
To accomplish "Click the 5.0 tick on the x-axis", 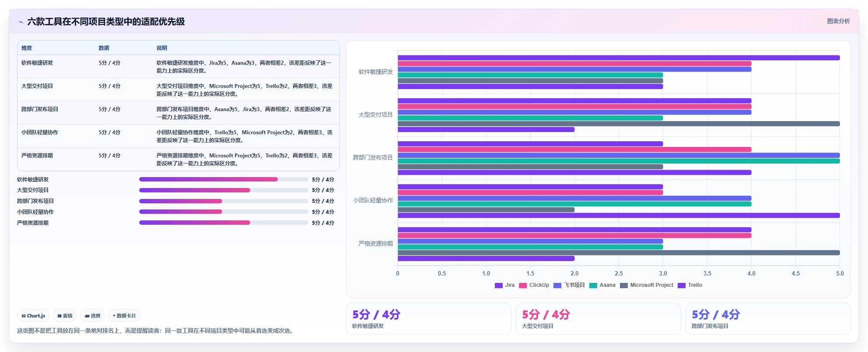I will click(x=840, y=273).
